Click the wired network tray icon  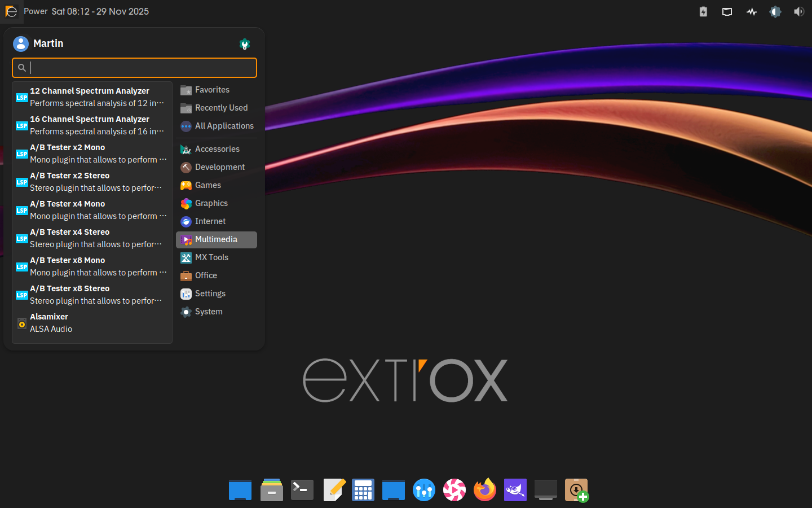point(727,12)
